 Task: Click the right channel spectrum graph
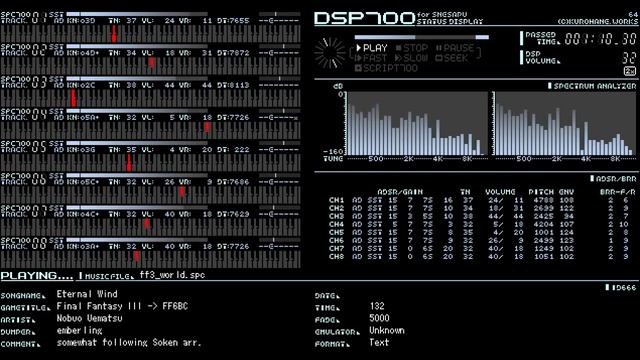pyautogui.click(x=564, y=123)
